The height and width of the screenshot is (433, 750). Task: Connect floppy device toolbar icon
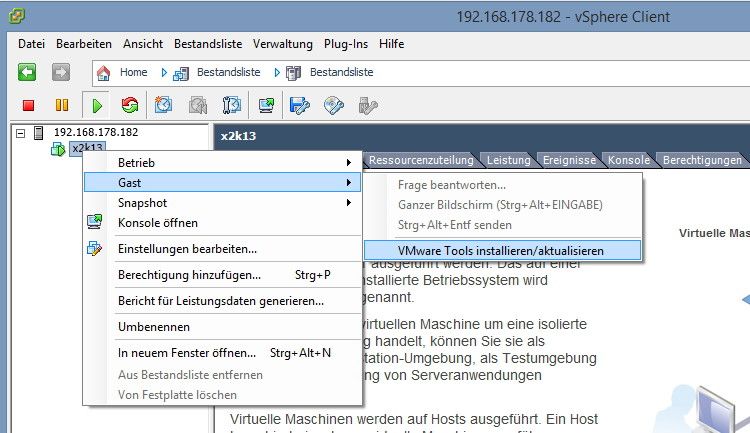click(299, 105)
